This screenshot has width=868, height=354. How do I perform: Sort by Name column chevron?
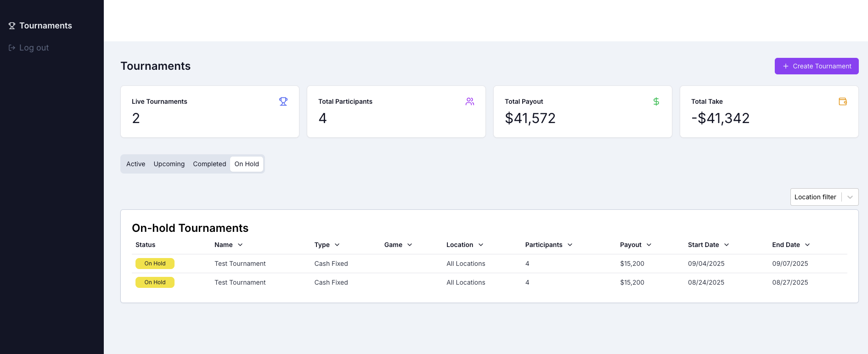point(240,245)
